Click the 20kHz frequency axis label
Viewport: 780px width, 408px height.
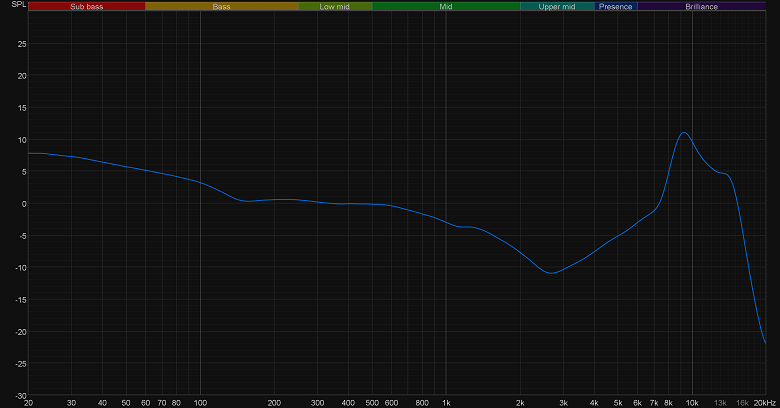click(765, 403)
